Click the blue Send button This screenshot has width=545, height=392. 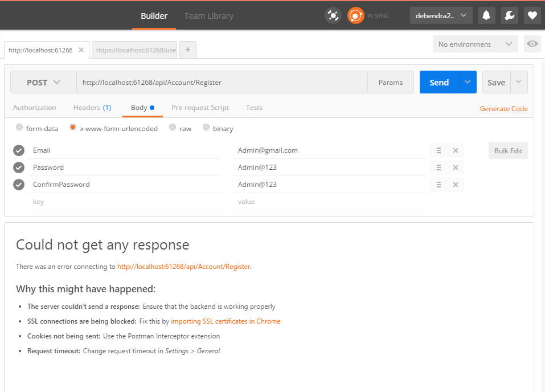(x=439, y=82)
